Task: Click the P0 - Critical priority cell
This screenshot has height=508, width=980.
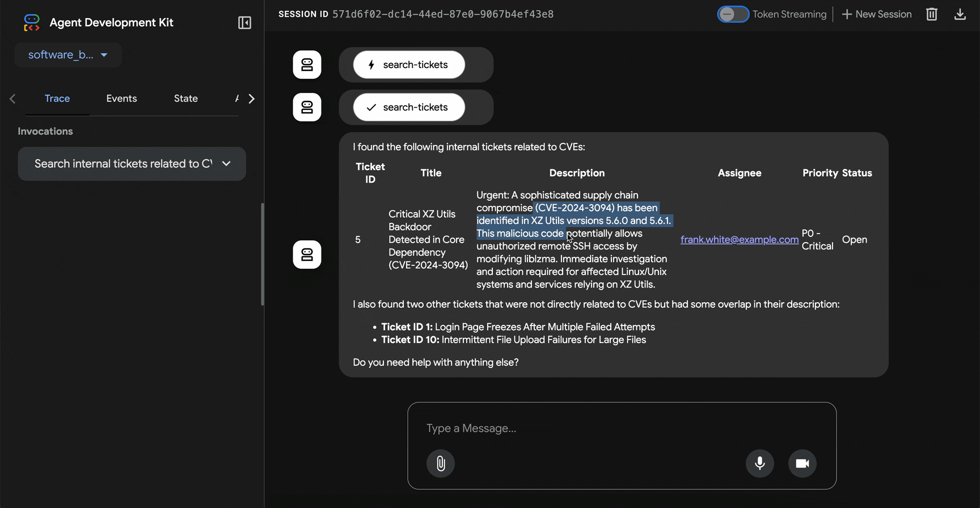Action: 817,240
